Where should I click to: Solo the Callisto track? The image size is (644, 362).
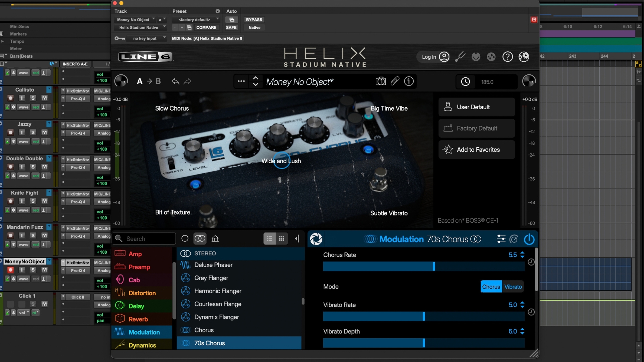tap(33, 98)
